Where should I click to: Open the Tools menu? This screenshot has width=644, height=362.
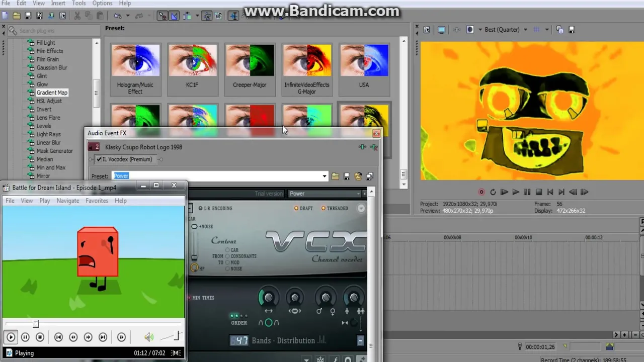tap(79, 4)
